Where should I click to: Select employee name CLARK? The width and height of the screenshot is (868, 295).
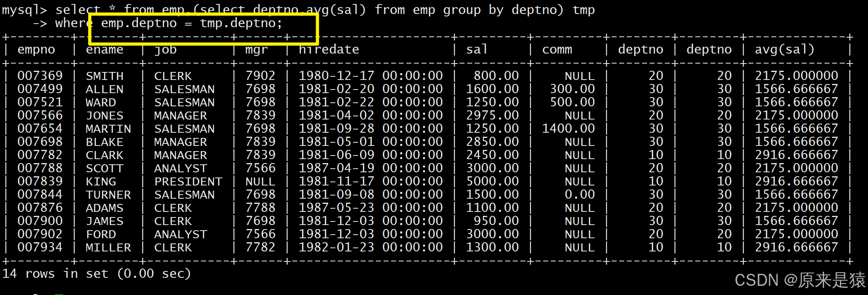pos(104,155)
